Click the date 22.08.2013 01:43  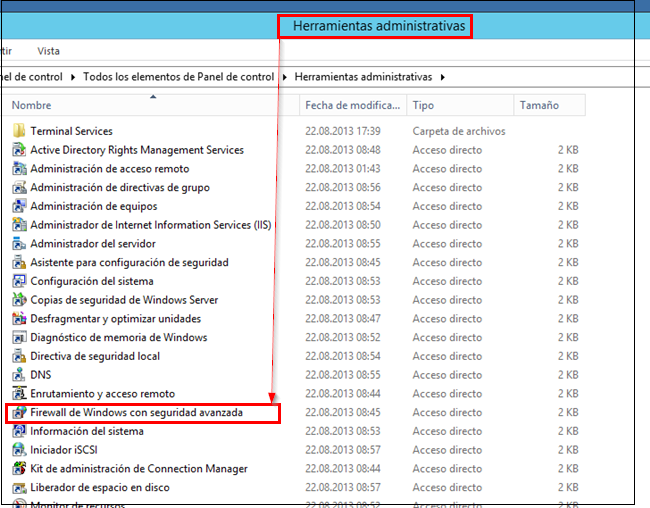[x=343, y=168]
